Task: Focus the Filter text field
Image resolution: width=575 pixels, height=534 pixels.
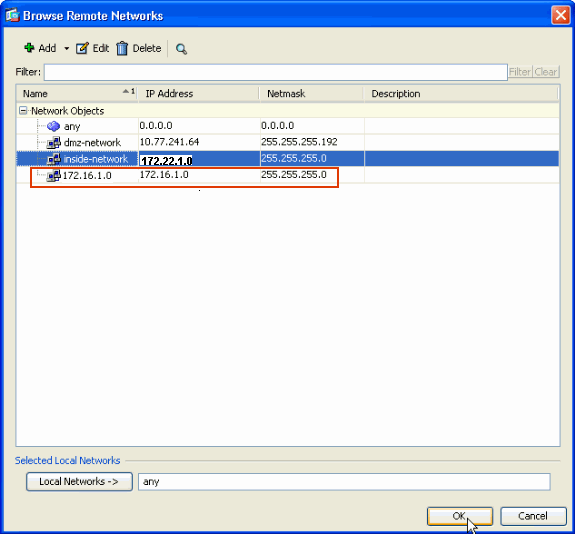Action: click(x=276, y=72)
